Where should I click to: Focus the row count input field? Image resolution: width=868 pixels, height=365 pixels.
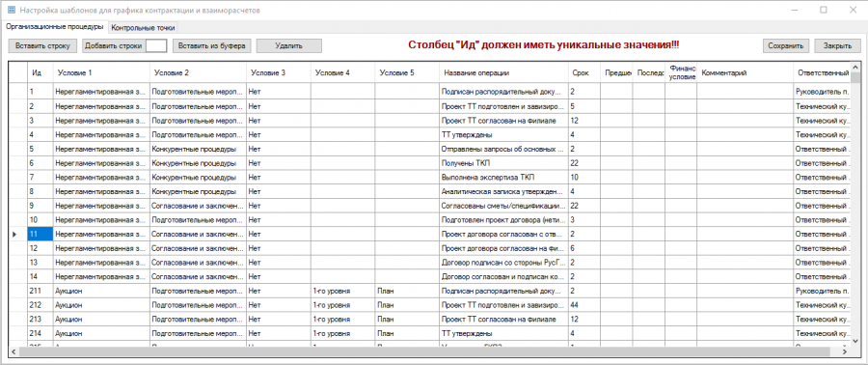[156, 46]
